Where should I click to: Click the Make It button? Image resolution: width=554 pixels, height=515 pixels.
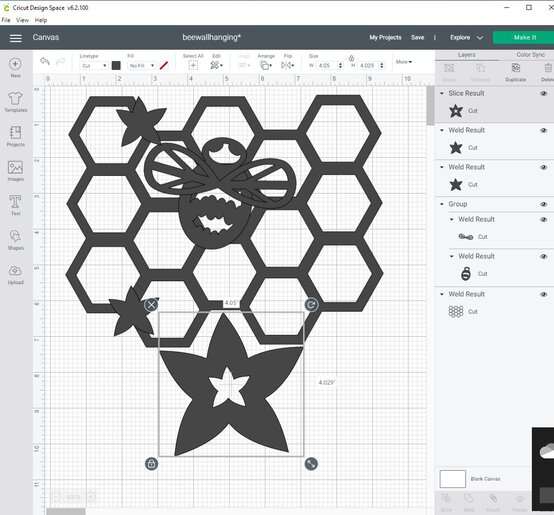coord(524,37)
